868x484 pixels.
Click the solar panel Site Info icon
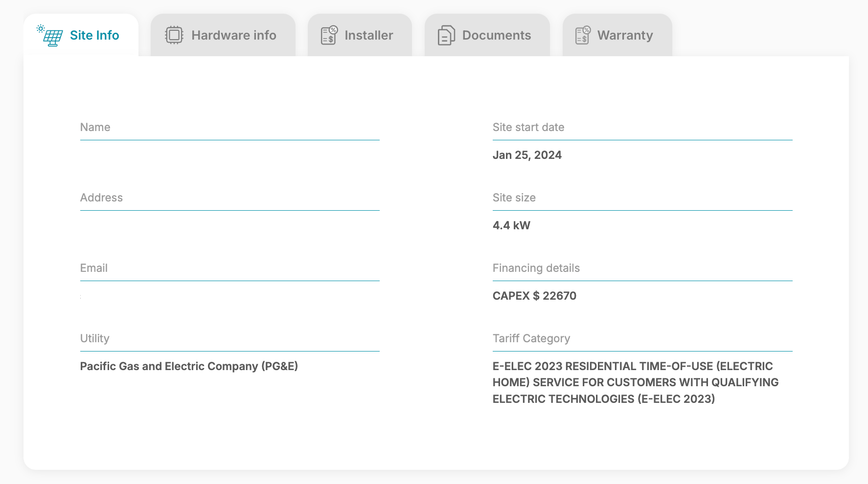pyautogui.click(x=50, y=35)
